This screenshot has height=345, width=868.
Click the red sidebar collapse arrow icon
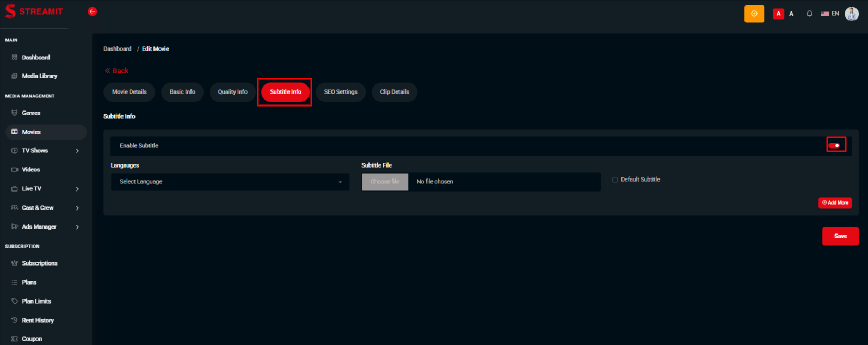(93, 11)
